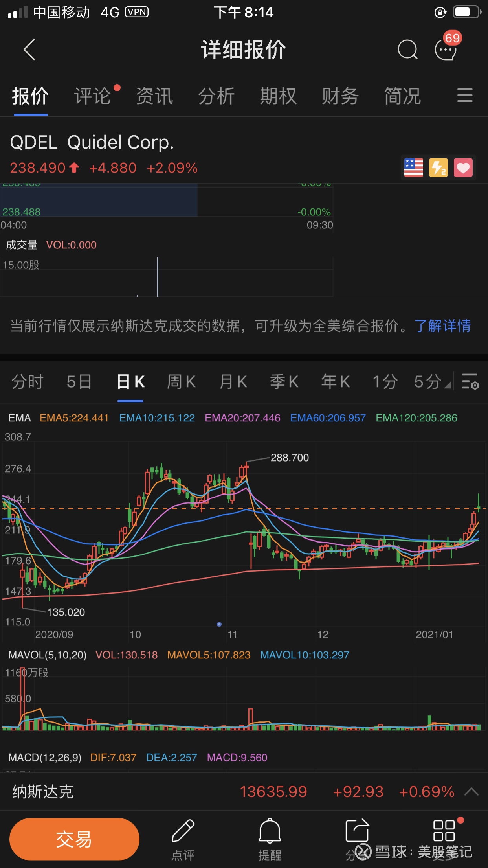Switch to the 期权 tab
The height and width of the screenshot is (868, 488).
pyautogui.click(x=278, y=96)
